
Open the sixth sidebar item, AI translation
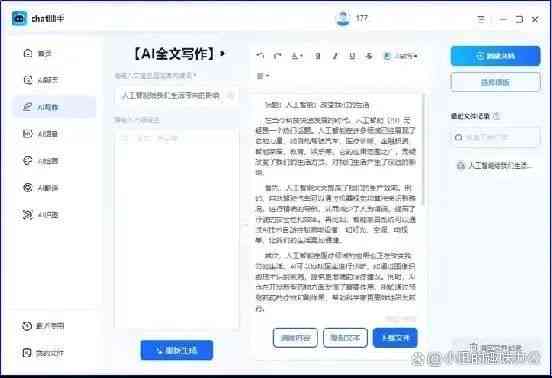40,188
